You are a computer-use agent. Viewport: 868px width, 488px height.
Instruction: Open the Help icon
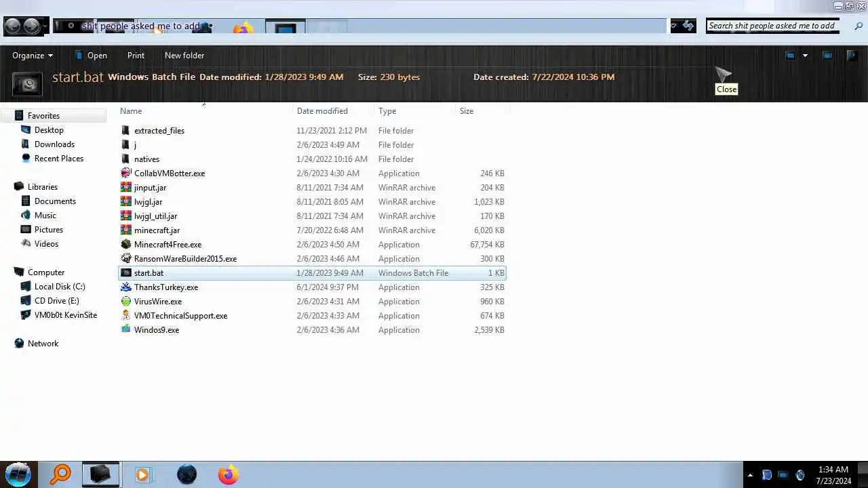click(x=851, y=56)
